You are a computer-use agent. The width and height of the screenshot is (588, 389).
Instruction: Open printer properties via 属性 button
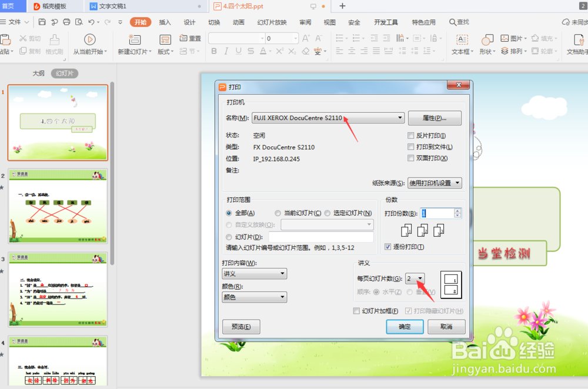(x=435, y=118)
